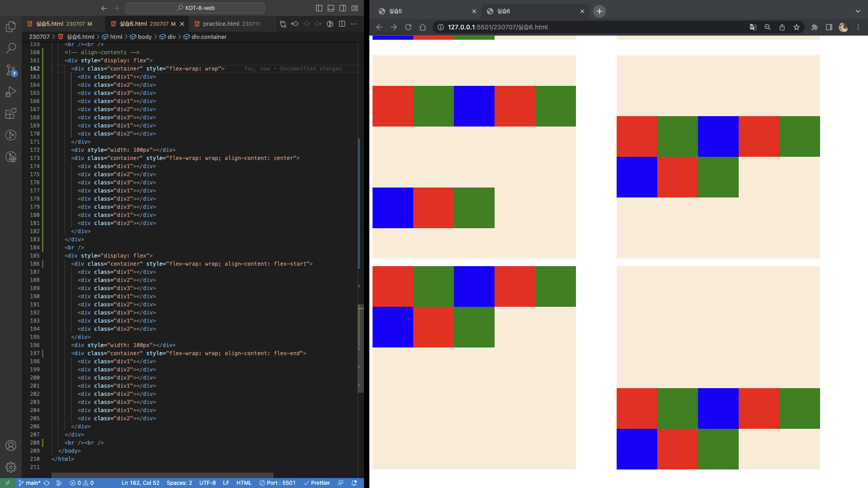This screenshot has height=488, width=868.
Task: Open the Accounts menu in activity bar
Action: point(11,446)
